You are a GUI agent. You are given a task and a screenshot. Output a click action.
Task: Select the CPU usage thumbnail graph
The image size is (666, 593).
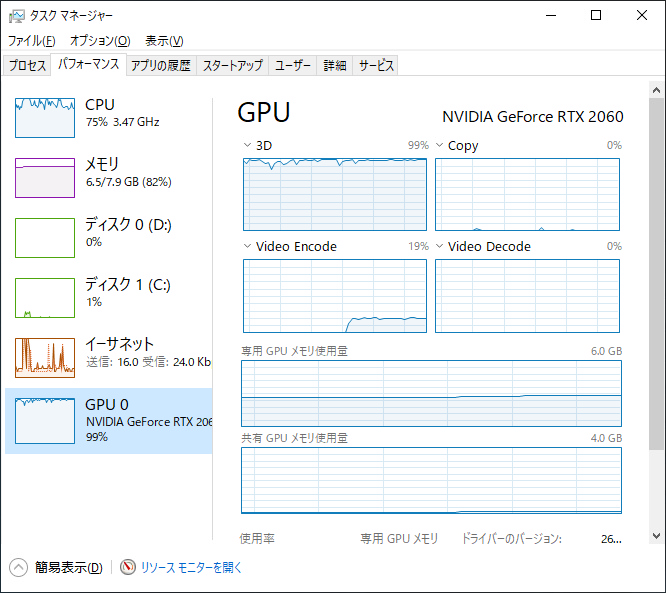click(x=45, y=118)
